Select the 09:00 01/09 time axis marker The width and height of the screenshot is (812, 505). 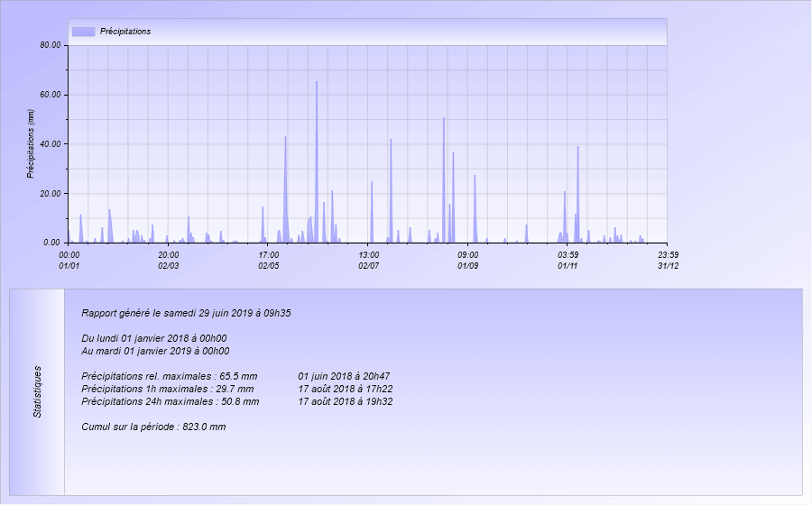pyautogui.click(x=467, y=260)
